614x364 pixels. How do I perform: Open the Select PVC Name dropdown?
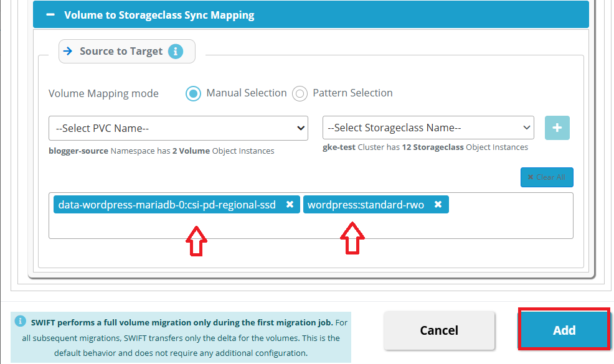pyautogui.click(x=178, y=128)
